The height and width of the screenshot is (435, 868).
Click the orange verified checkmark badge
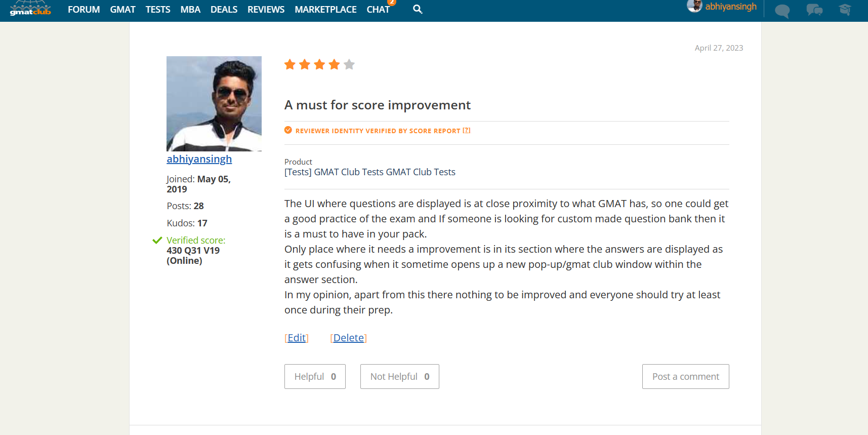pos(288,130)
